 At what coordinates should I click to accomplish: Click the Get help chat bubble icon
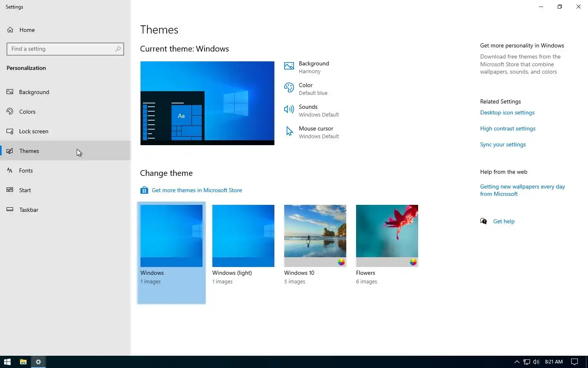coord(484,221)
